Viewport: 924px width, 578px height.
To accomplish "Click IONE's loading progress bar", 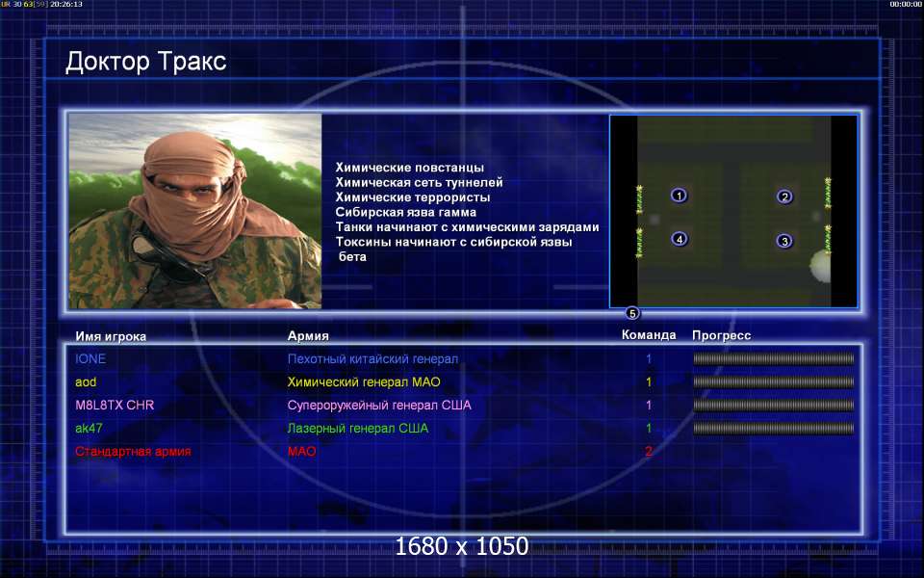I will [x=773, y=358].
